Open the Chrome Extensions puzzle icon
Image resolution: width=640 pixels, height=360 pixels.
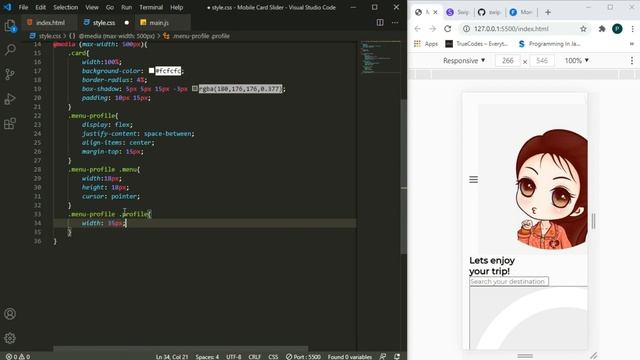(x=602, y=29)
